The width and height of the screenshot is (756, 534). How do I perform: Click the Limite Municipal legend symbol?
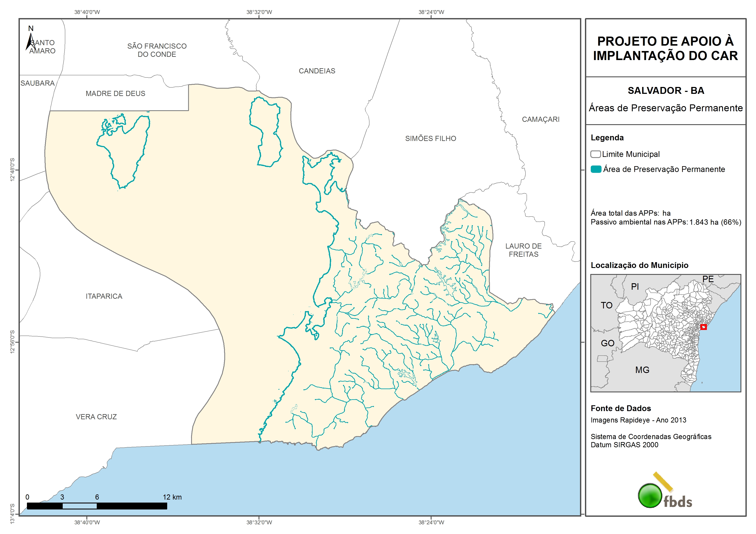point(595,154)
